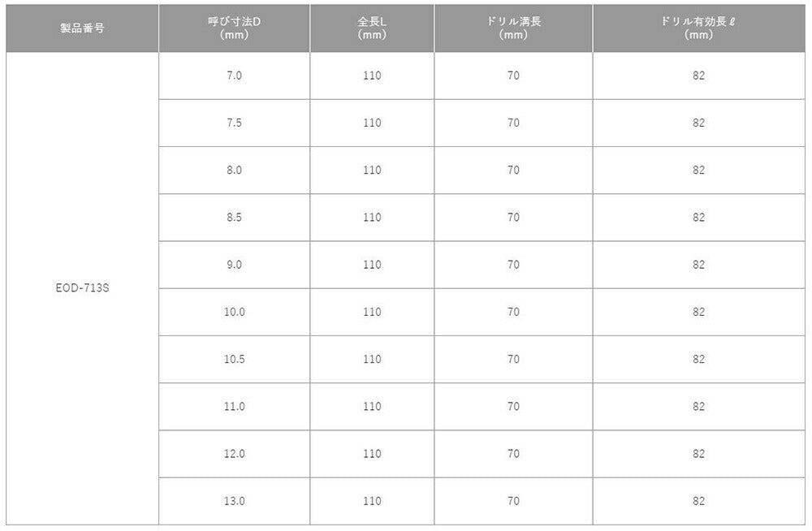
Task: Select the 12.0 diameter cell
Action: [x=234, y=453]
